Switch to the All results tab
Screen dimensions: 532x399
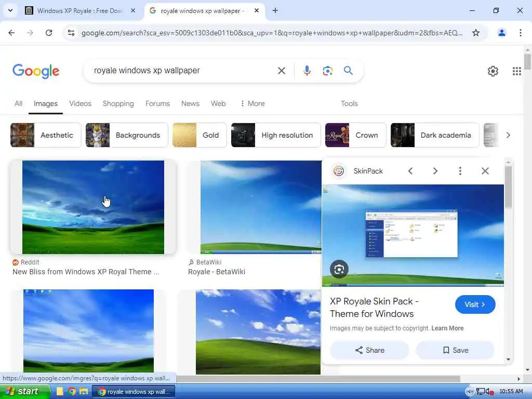(18, 103)
